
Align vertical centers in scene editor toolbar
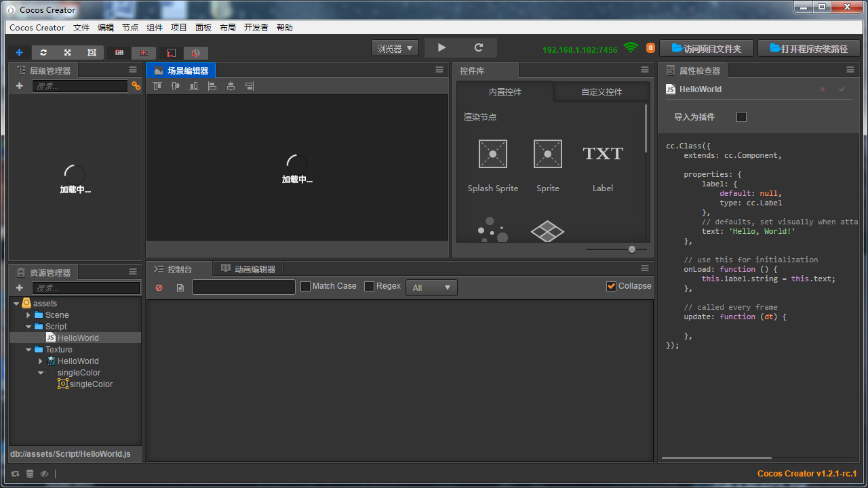(176, 86)
